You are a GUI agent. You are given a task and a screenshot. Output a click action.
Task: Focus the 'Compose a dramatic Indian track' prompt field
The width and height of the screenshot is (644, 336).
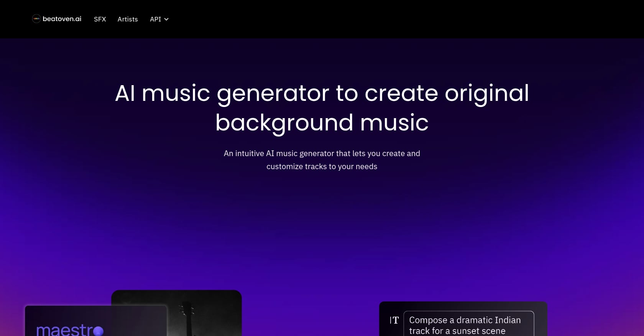[469, 324]
